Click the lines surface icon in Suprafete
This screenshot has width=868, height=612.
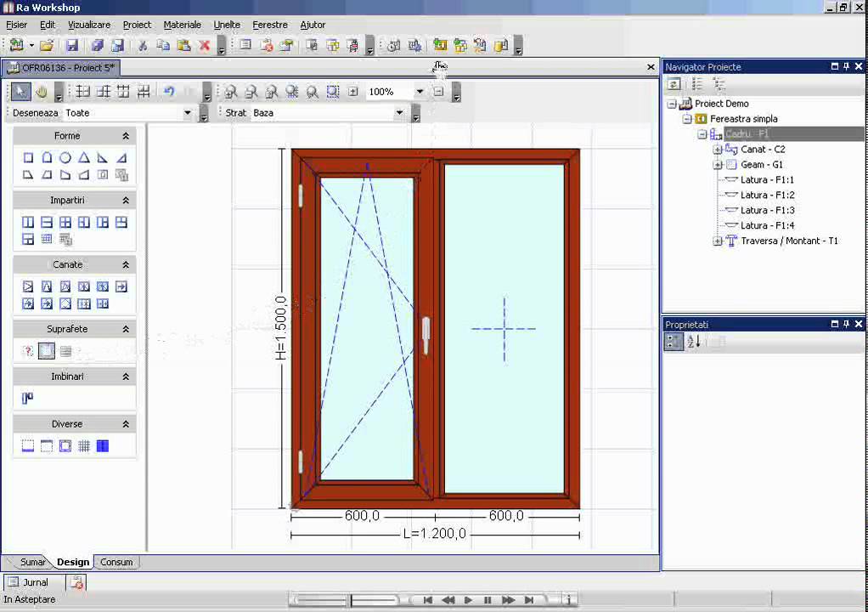click(x=66, y=350)
